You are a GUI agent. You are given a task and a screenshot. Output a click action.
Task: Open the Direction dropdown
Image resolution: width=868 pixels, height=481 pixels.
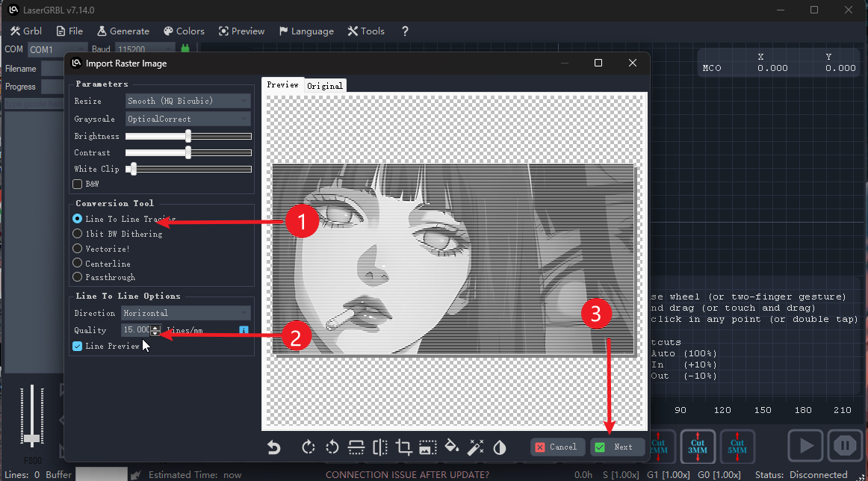[185, 313]
